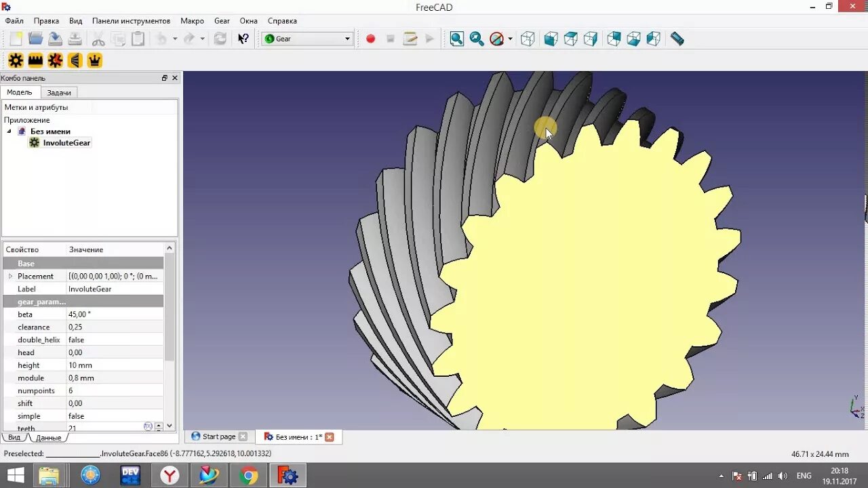This screenshot has width=868, height=488.
Task: Switch to the Задачи tab
Action: click(x=59, y=92)
